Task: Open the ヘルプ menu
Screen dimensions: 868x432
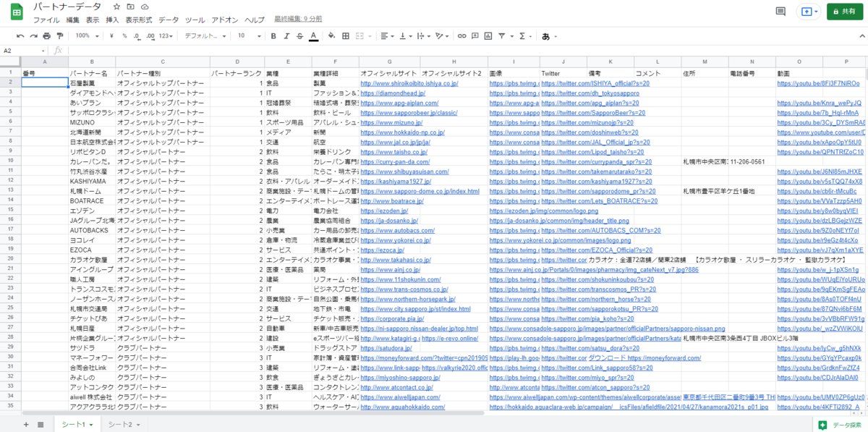Action: click(x=255, y=20)
